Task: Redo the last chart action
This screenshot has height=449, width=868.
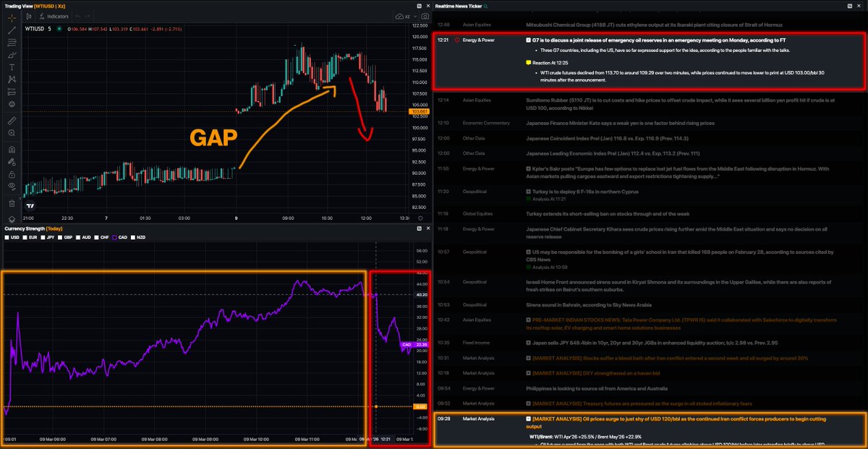Action: [x=88, y=16]
